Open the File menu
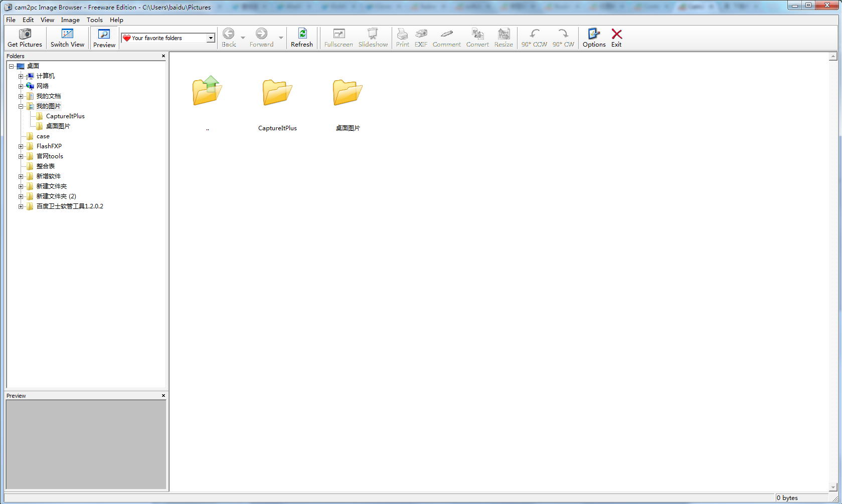 (11, 20)
